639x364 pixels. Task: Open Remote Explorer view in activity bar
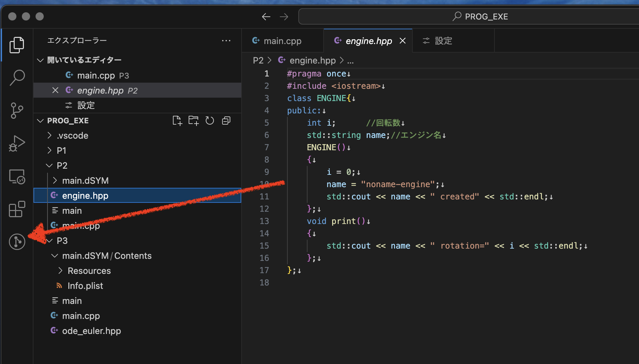click(17, 176)
